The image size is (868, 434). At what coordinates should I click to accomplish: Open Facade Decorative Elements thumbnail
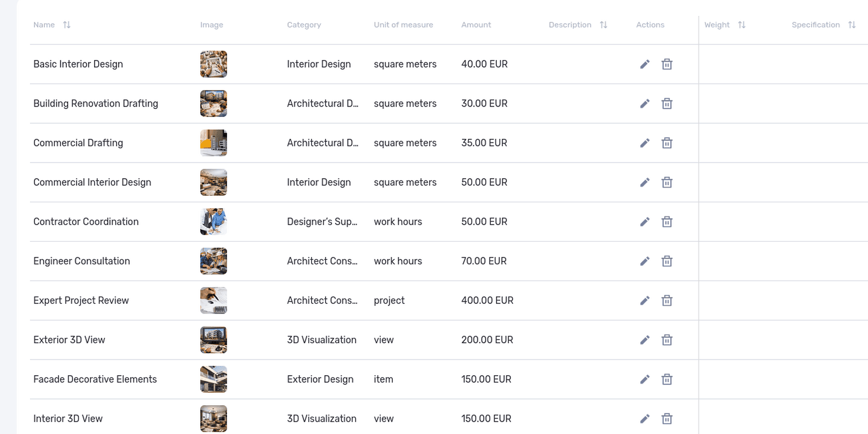coord(213,379)
